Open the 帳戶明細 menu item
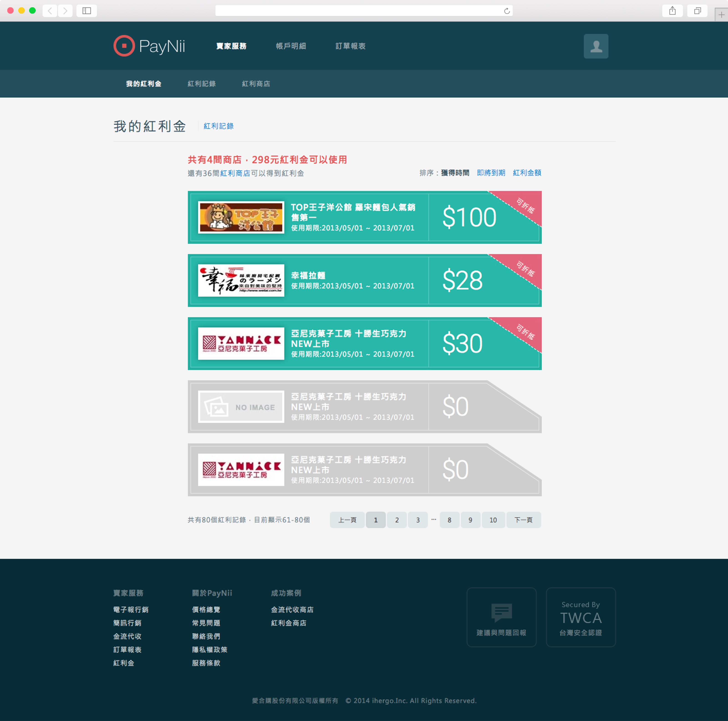This screenshot has width=728, height=721. click(291, 46)
